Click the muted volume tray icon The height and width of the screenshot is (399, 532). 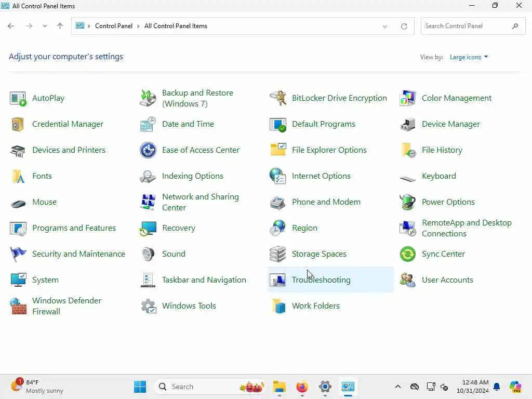click(x=445, y=387)
